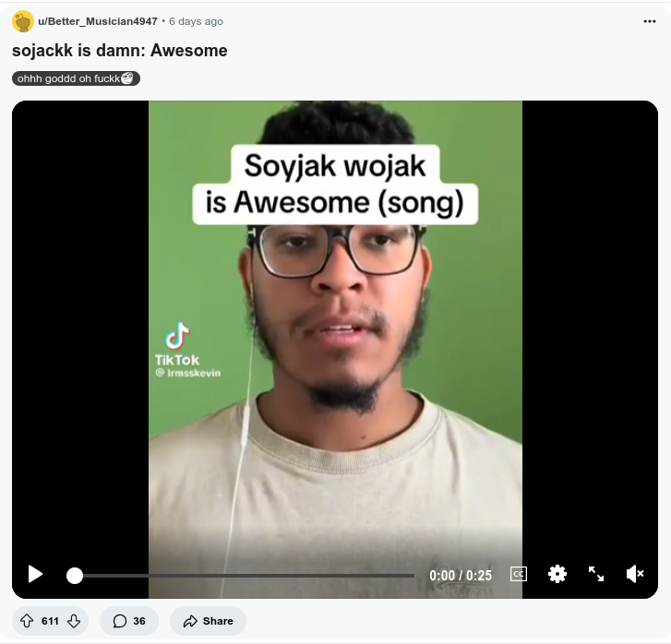Share this post
The height and width of the screenshot is (644, 671).
tap(208, 621)
